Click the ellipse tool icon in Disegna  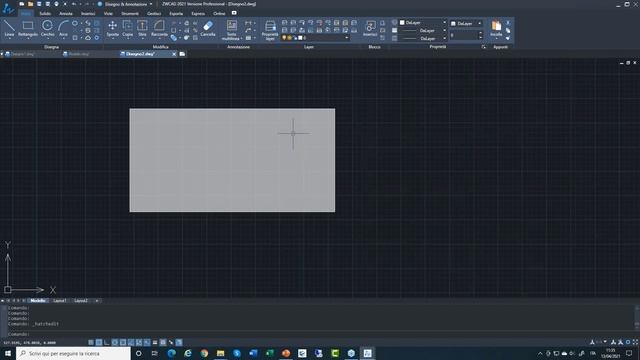[75, 23]
